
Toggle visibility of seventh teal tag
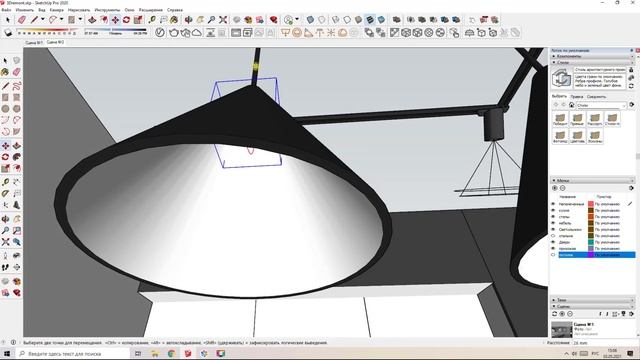pos(553,242)
